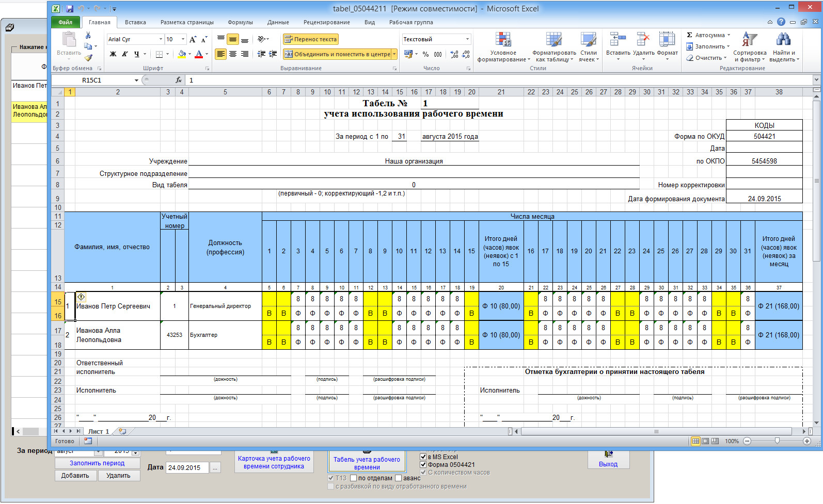Click the zoom slider handle in status bar

coord(777,441)
